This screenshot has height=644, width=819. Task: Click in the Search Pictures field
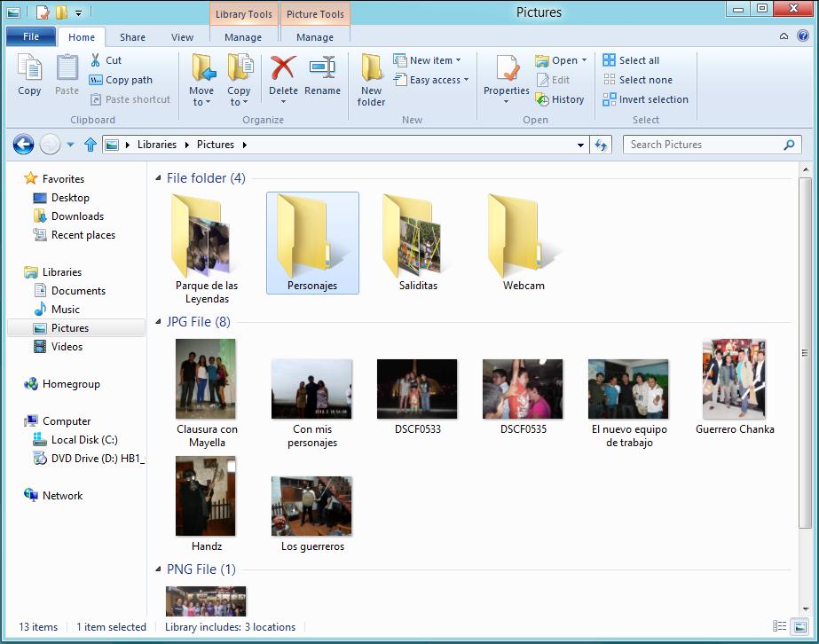tap(701, 145)
